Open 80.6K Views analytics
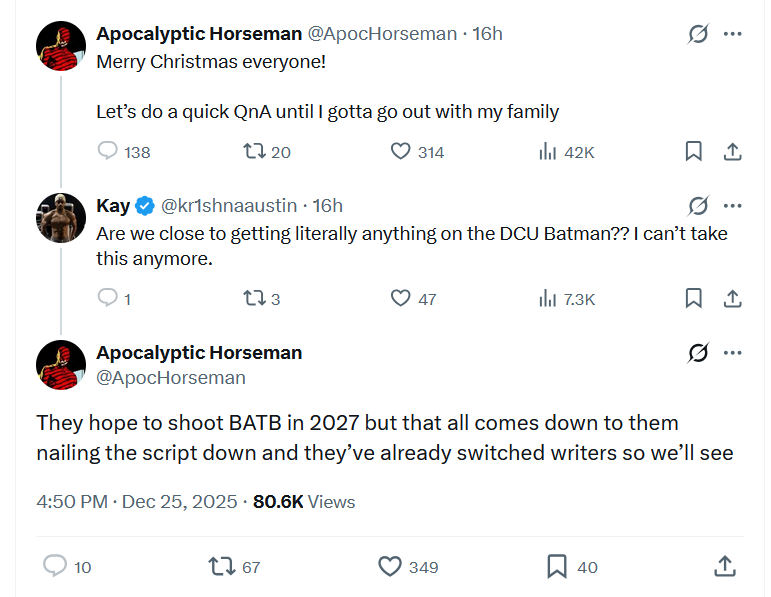The width and height of the screenshot is (771, 597). (x=304, y=502)
